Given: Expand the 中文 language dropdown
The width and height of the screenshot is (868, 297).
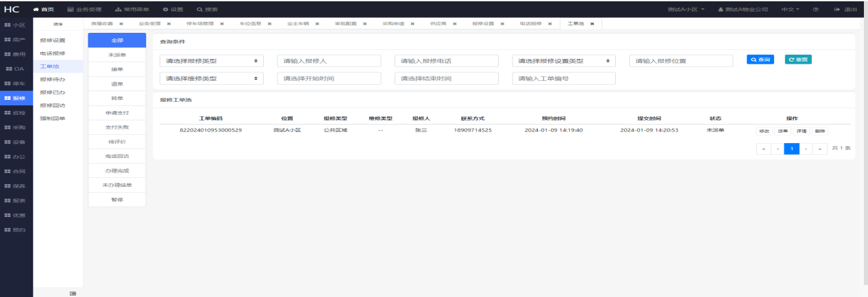Looking at the screenshot, I should point(790,9).
